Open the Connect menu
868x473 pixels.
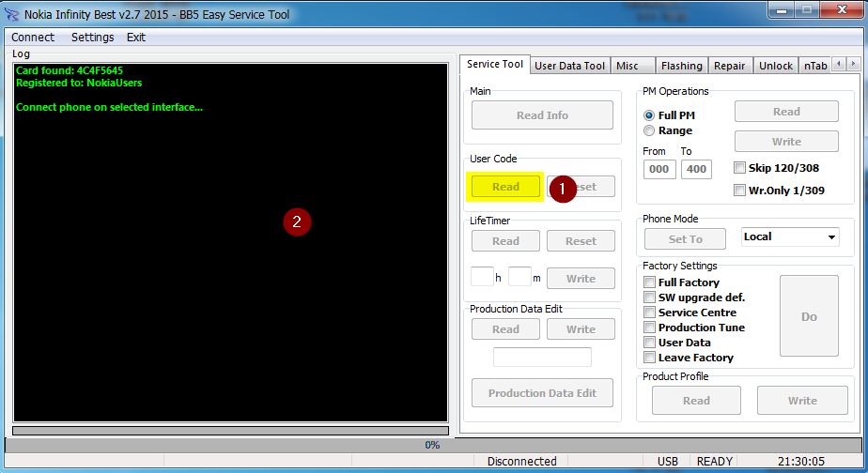point(33,37)
